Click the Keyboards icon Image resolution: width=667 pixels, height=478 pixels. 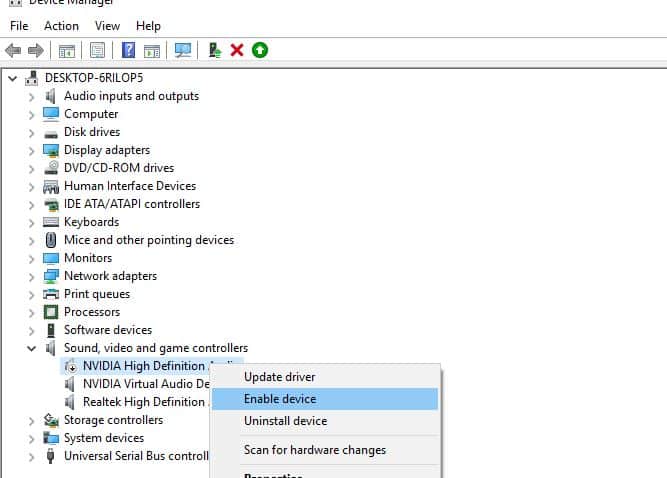click(x=51, y=222)
